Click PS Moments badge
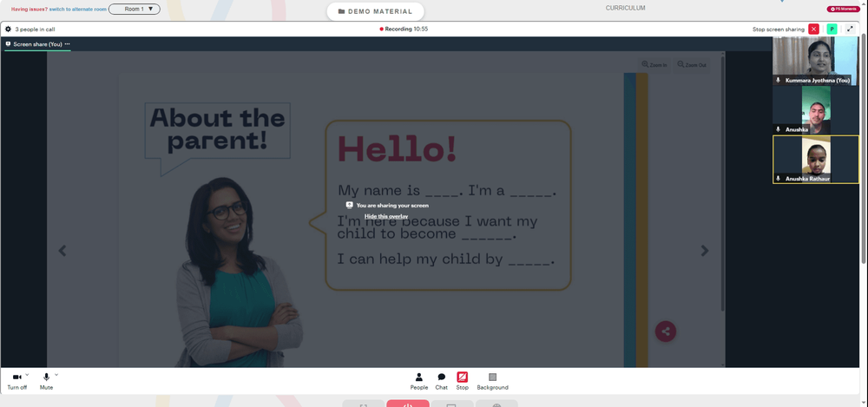Screen dimensions: 868x407 (x=843, y=9)
